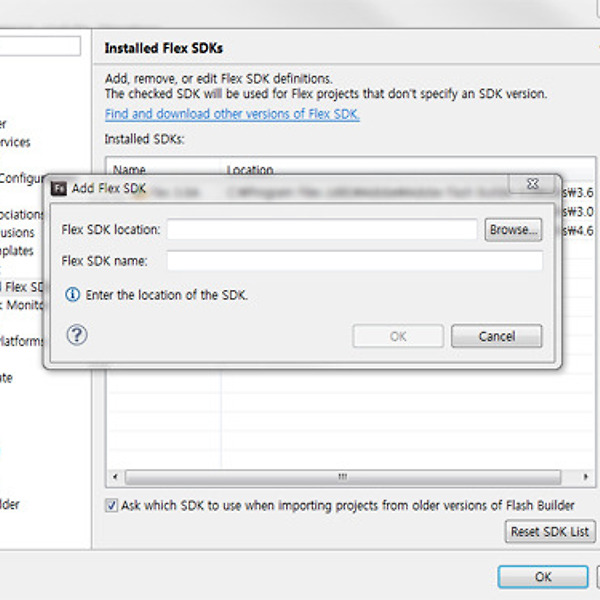Click the preferences filter search box
Viewport: 600px width, 600px height.
click(40, 46)
